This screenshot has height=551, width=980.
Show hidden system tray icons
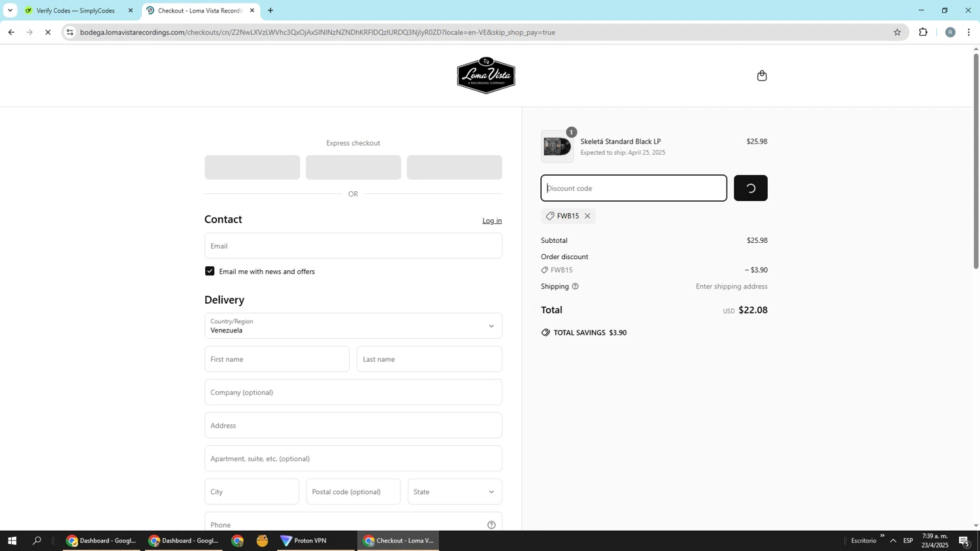click(x=893, y=541)
